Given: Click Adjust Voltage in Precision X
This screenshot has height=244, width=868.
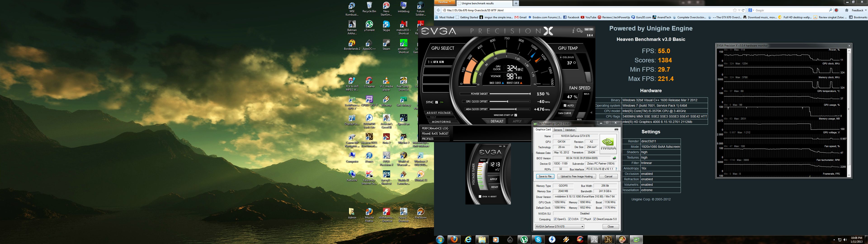Looking at the screenshot, I should (x=438, y=113).
